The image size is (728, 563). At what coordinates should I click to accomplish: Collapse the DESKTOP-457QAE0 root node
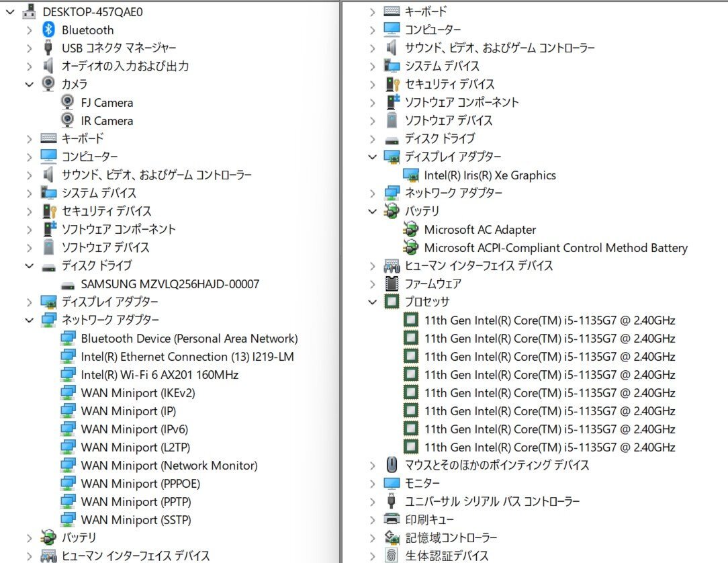10,11
